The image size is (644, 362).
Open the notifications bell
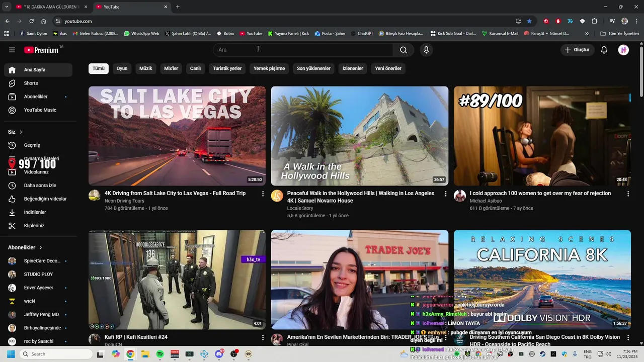tap(604, 50)
